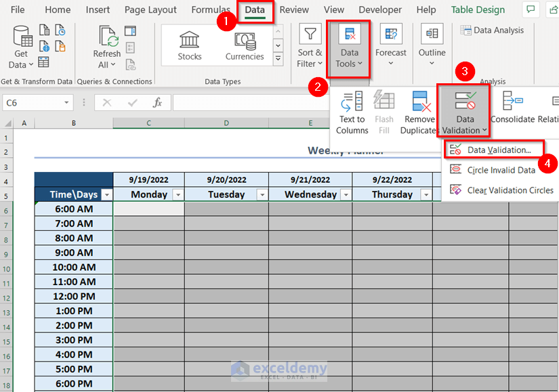The image size is (559, 392).
Task: Click the formula confirm checkmark icon
Action: 132,103
